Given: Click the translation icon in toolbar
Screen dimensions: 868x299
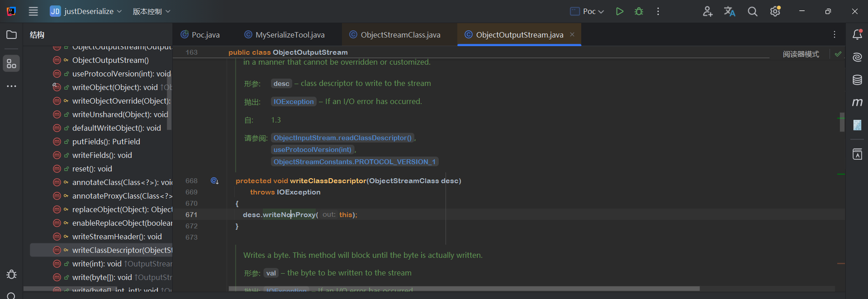Looking at the screenshot, I should coord(730,11).
